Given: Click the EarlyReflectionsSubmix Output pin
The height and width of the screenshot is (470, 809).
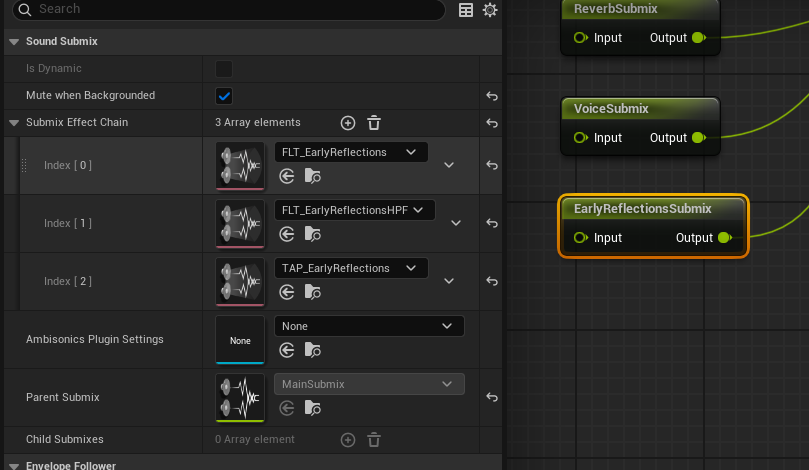Looking at the screenshot, I should [x=725, y=238].
